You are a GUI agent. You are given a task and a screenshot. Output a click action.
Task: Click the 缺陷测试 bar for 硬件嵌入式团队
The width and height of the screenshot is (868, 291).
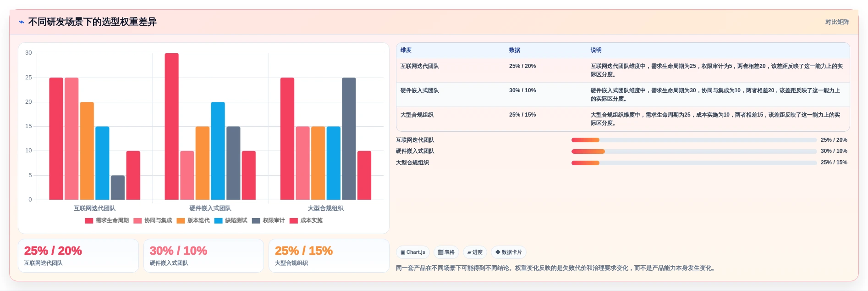[218, 151]
